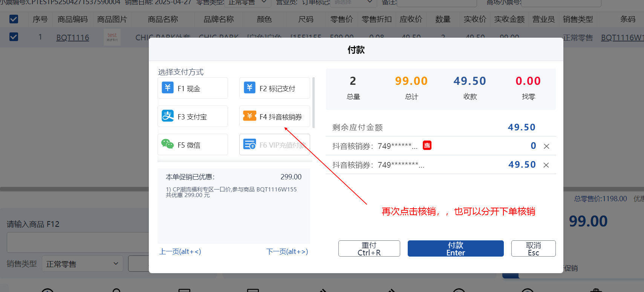Open the 订单标记 dropdown selector
The height and width of the screenshot is (292, 644).
click(353, 3)
